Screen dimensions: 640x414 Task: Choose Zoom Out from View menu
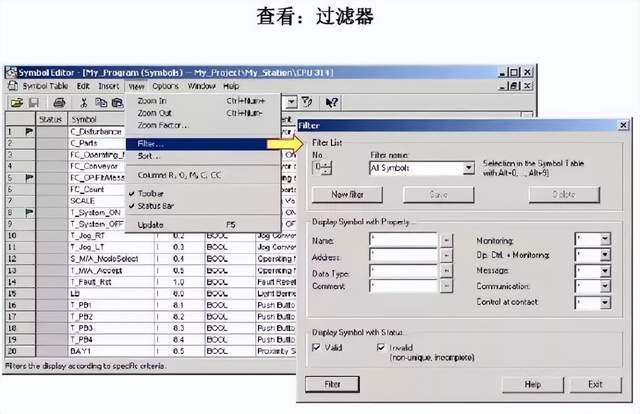pyautogui.click(x=203, y=113)
